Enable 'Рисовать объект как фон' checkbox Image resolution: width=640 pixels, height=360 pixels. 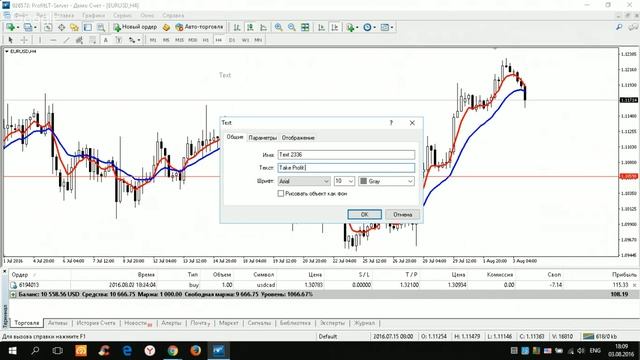coord(281,193)
